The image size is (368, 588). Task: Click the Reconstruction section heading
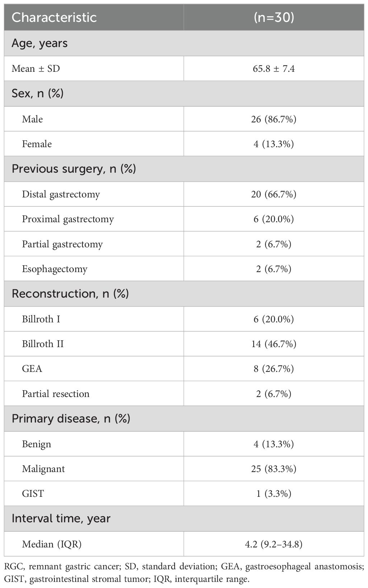pos(70,294)
